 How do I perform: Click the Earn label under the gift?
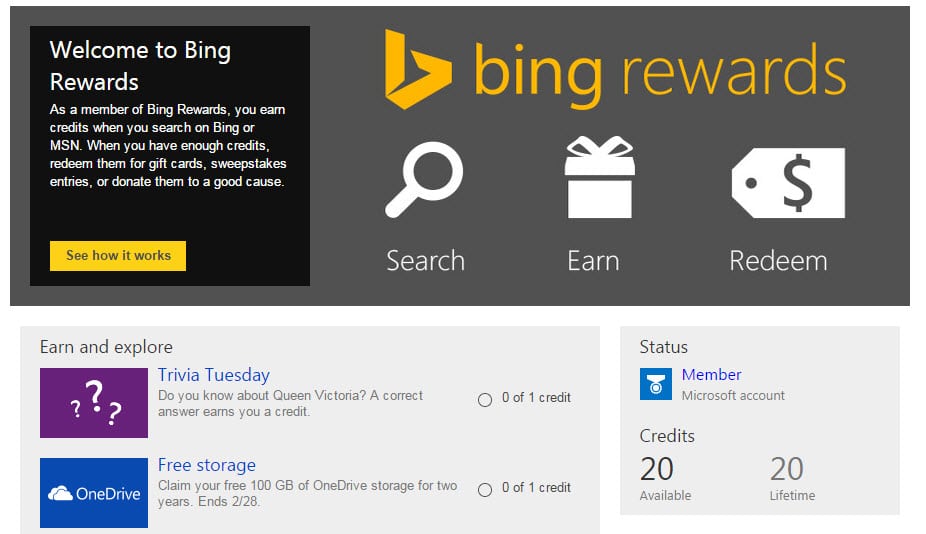[593, 261]
